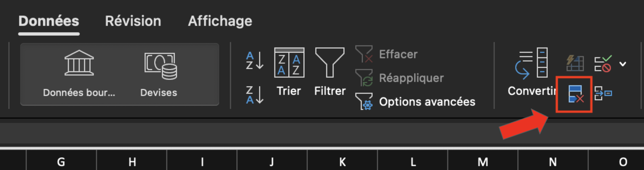Image resolution: width=644 pixels, height=170 pixels.
Task: Choose the Devises currencies data type
Action: (159, 74)
